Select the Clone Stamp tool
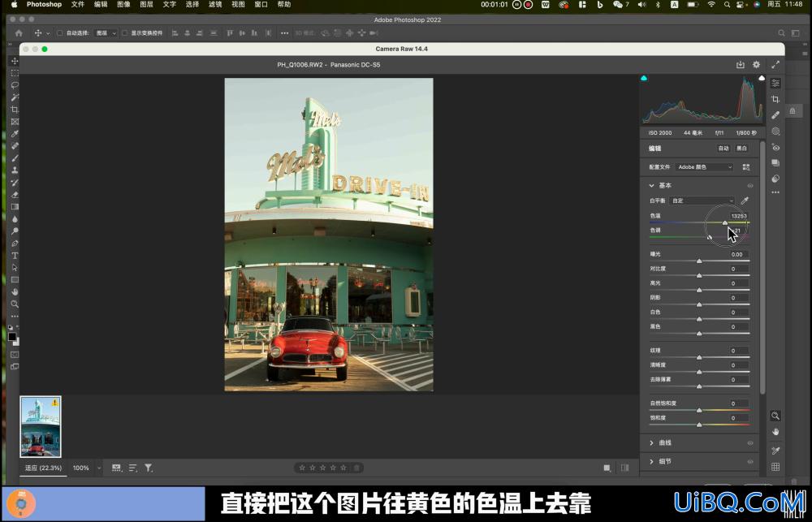812x522 pixels. click(15, 170)
